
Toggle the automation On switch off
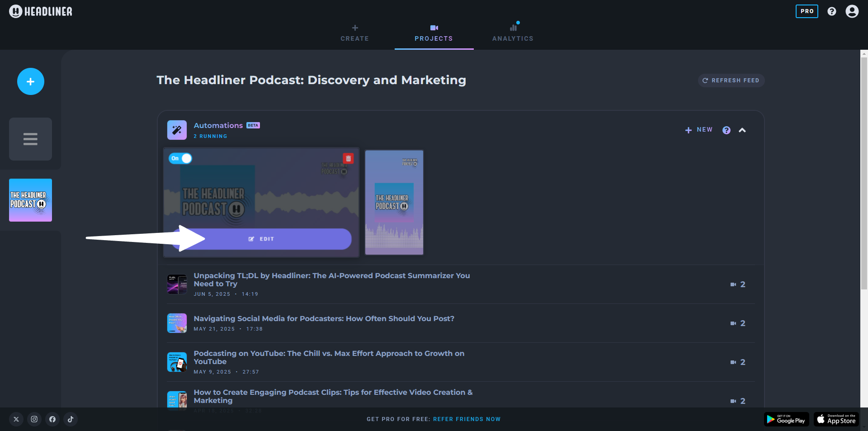(x=180, y=158)
